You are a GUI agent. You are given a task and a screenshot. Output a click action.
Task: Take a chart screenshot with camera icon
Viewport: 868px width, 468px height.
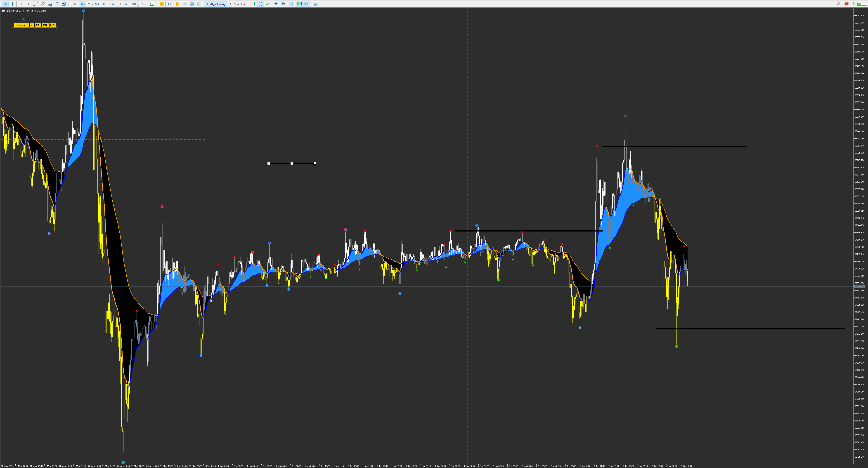point(315,4)
